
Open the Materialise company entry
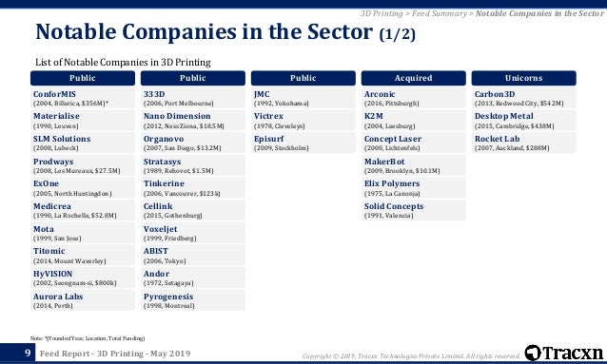coord(83,121)
